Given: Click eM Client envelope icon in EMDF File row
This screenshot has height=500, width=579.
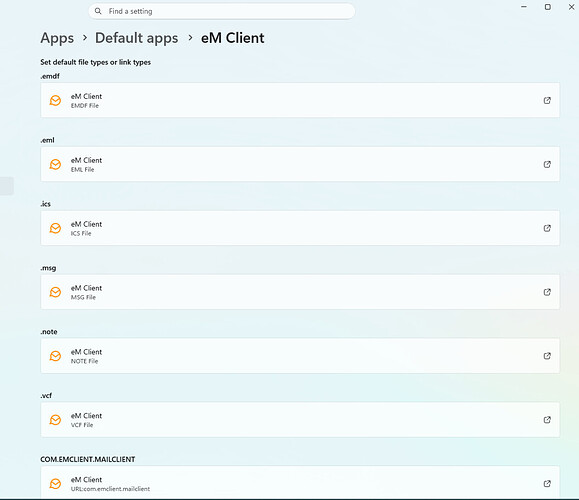Looking at the screenshot, I should pos(55,100).
